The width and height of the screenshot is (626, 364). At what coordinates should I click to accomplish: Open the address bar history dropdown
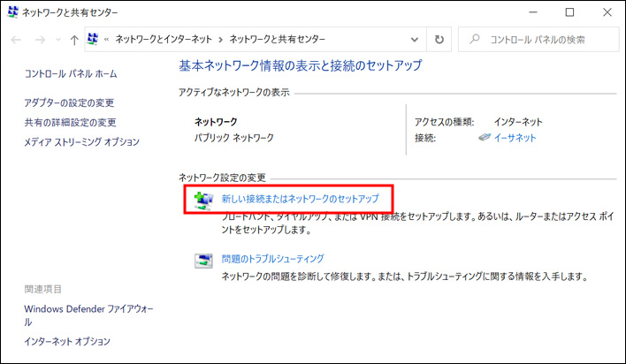click(415, 40)
